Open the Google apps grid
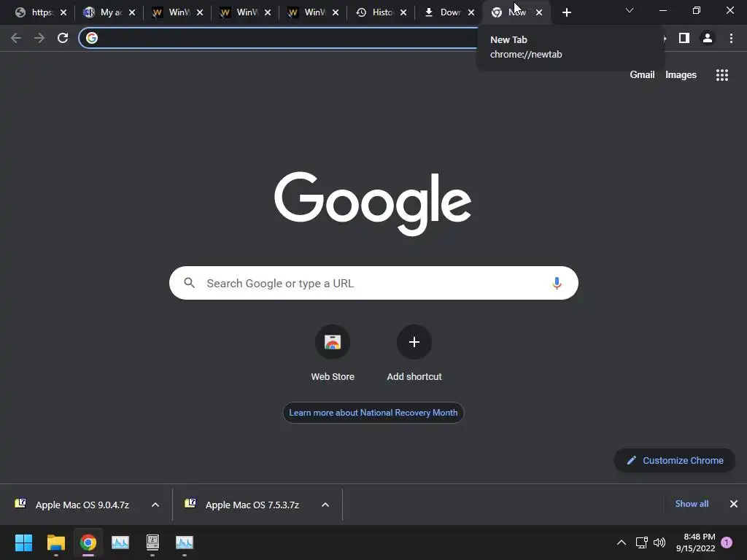The image size is (747, 560). [721, 75]
